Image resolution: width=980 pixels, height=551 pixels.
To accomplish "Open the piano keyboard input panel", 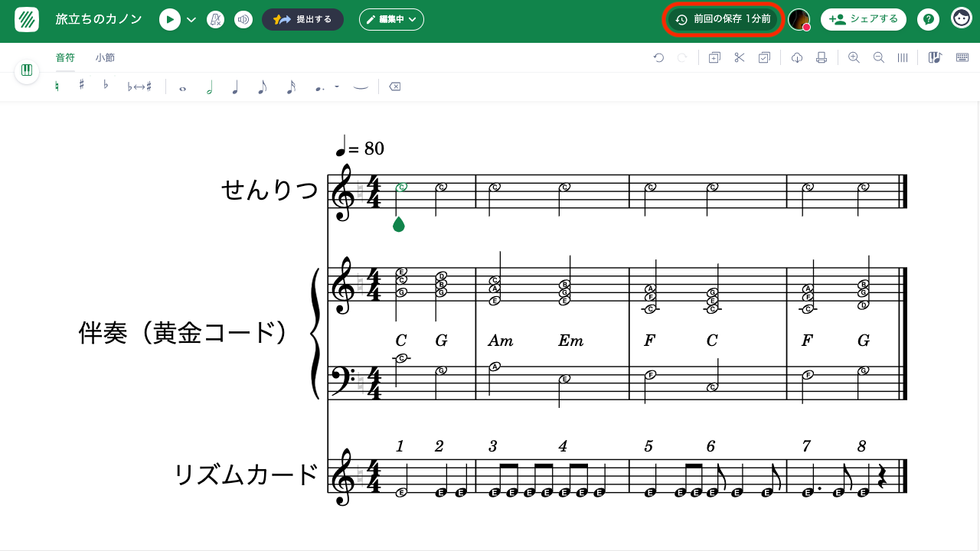I will (x=935, y=57).
